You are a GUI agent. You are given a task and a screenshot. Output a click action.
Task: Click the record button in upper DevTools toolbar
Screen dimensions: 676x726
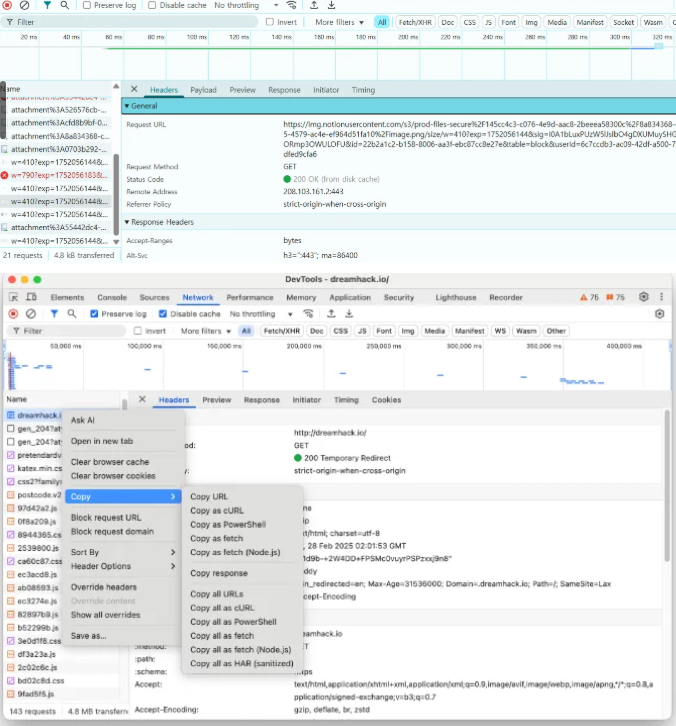tap(7, 5)
